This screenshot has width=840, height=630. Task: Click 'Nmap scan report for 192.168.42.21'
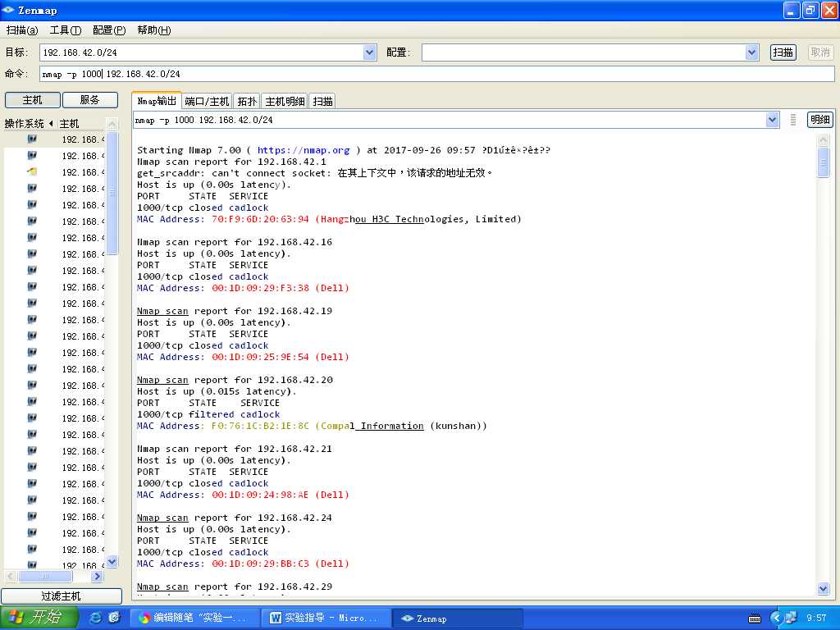click(x=235, y=449)
